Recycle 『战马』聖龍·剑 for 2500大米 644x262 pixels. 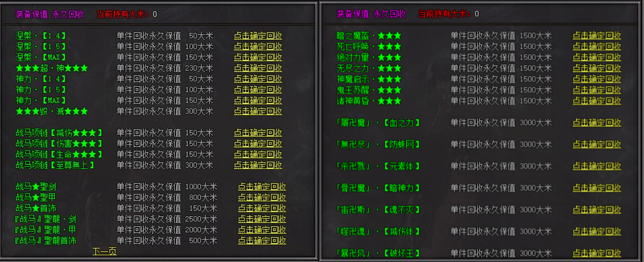pyautogui.click(x=262, y=219)
